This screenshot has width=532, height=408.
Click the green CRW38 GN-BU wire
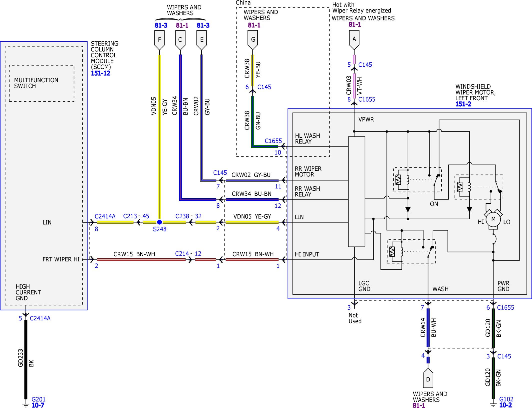(253, 121)
